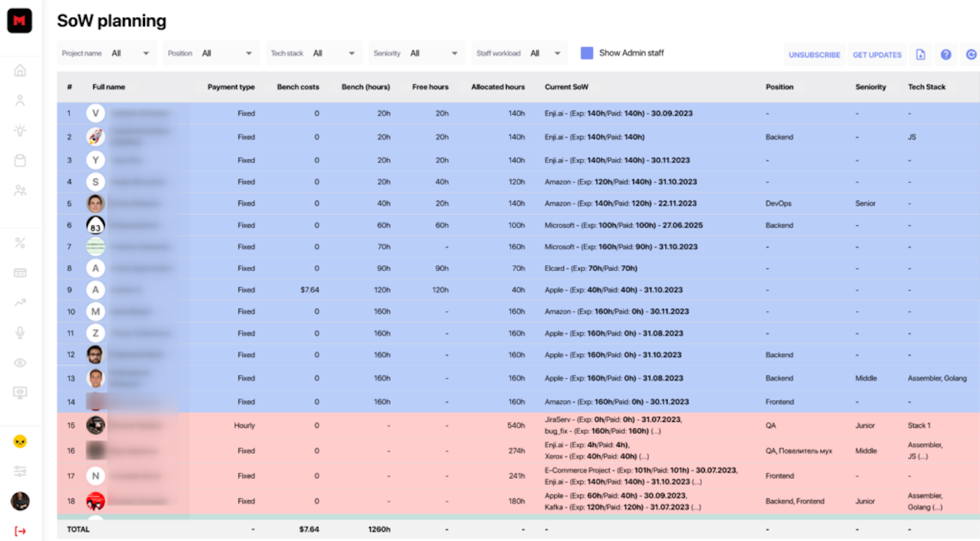
Task: Click the Tech Stack column header
Action: [x=927, y=87]
